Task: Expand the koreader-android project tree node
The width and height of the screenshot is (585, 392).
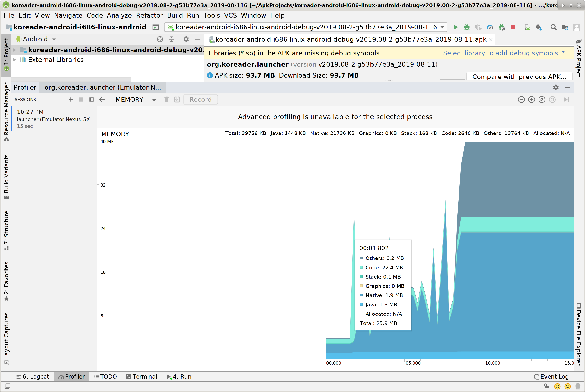Action: pyautogui.click(x=14, y=50)
